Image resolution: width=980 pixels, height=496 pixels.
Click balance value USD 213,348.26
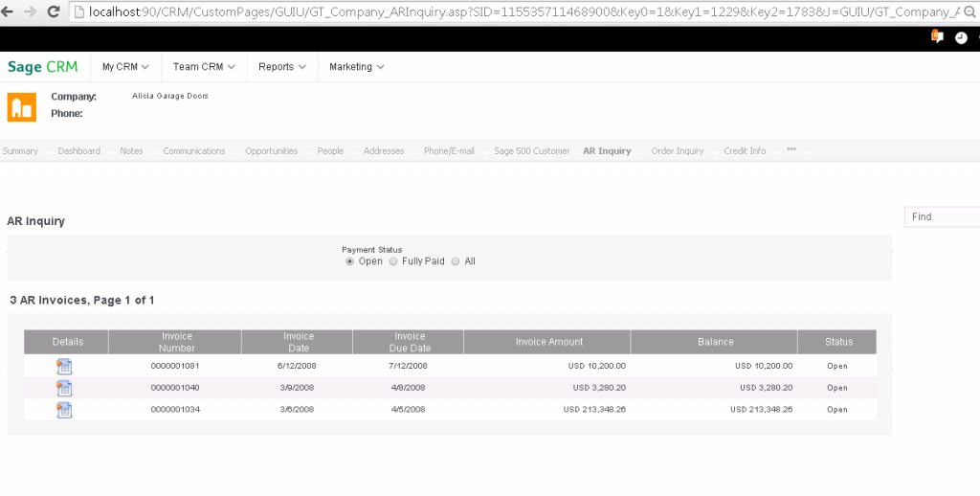pos(761,410)
